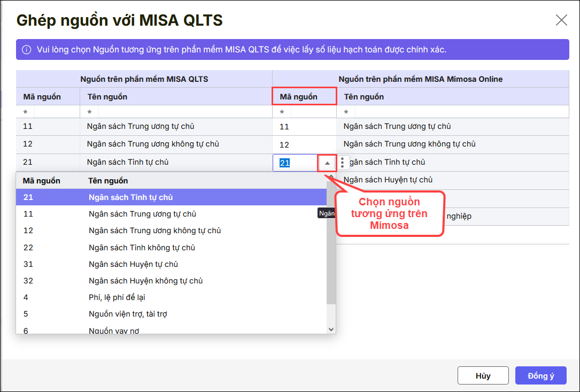Screen dimensions: 580x392
Task: Confirm with the Đồng ý button
Action: tap(540, 375)
